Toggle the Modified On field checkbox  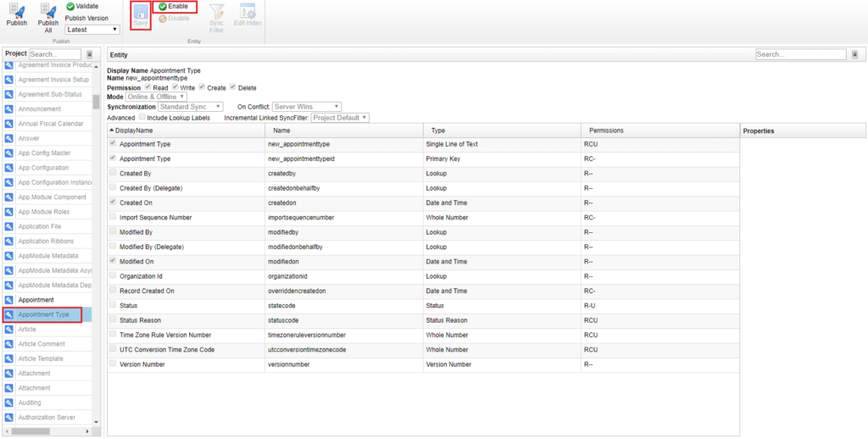(113, 261)
